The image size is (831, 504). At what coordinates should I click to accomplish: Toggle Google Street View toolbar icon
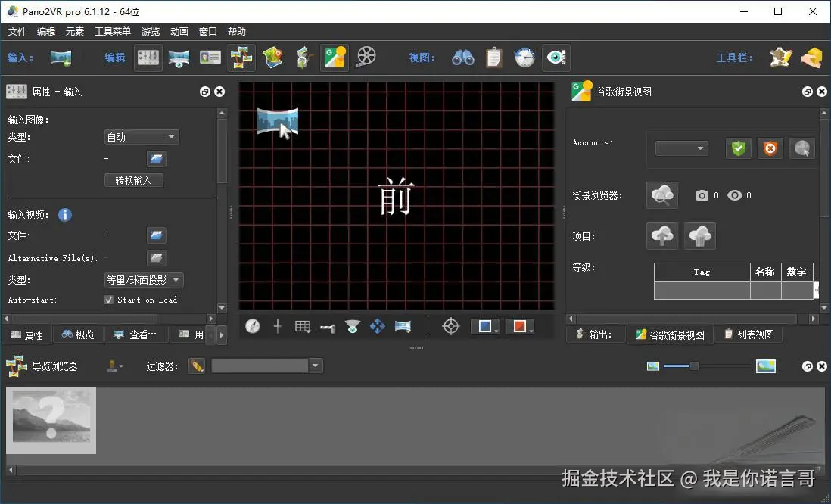point(335,58)
